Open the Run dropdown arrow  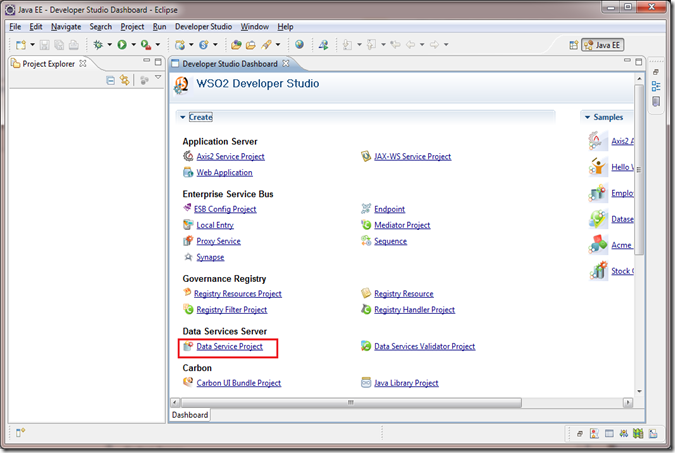pyautogui.click(x=133, y=44)
